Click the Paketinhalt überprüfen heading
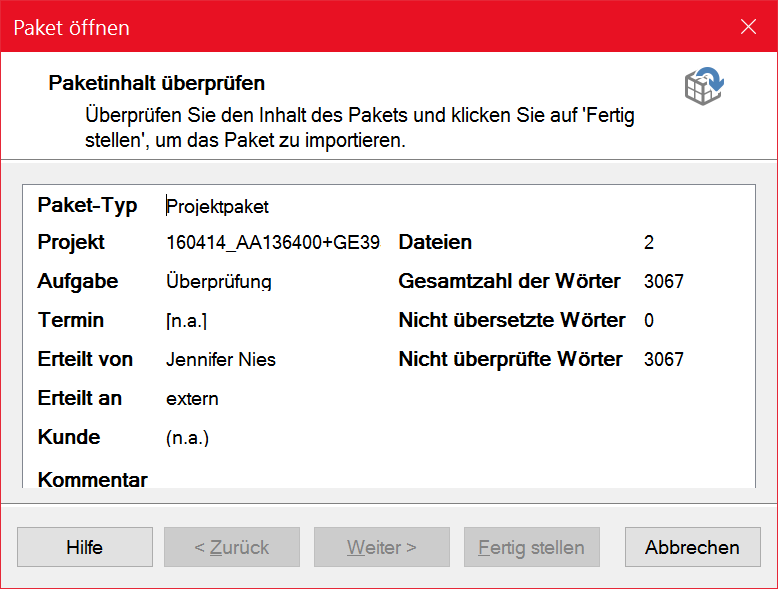 pyautogui.click(x=157, y=83)
